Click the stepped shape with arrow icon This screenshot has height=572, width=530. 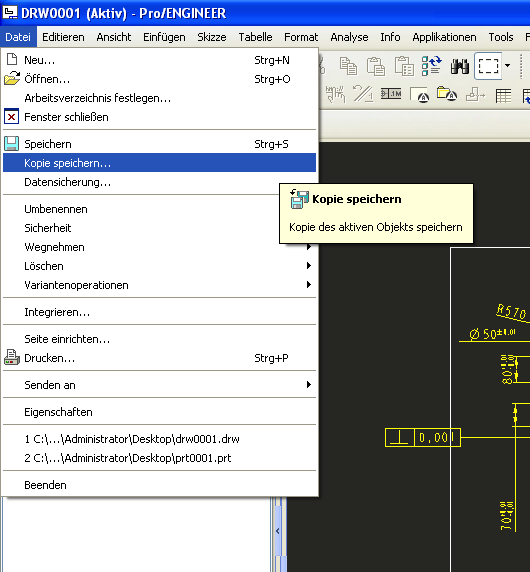(475, 95)
